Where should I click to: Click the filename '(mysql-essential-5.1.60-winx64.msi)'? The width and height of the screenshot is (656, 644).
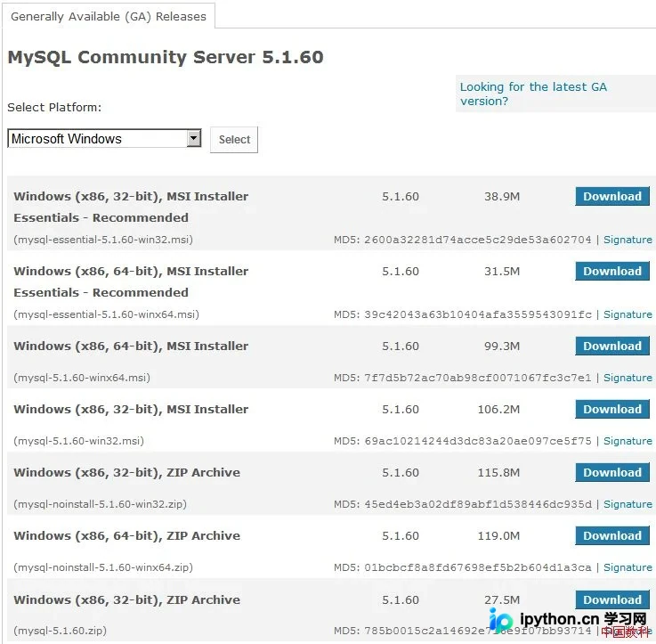[x=106, y=315]
